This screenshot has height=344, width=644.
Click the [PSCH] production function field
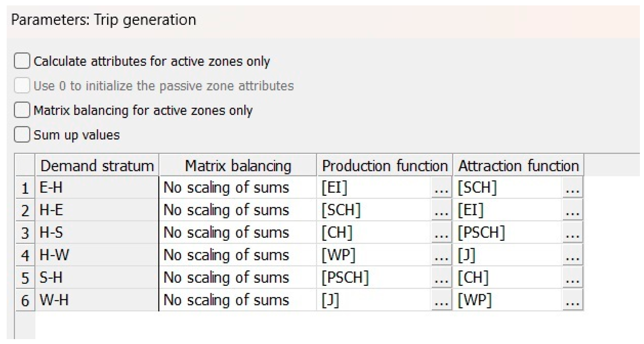pos(373,278)
